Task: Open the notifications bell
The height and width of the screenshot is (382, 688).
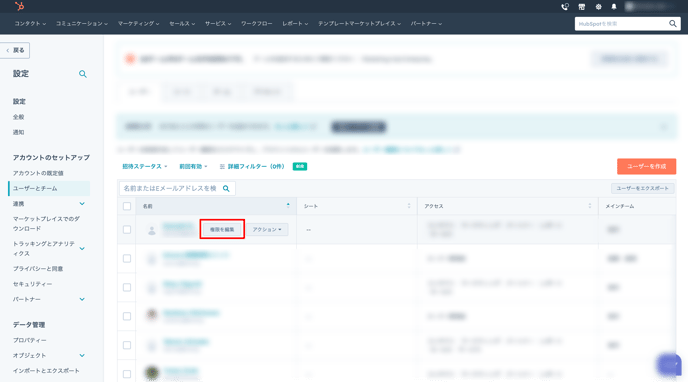Action: pyautogui.click(x=614, y=7)
